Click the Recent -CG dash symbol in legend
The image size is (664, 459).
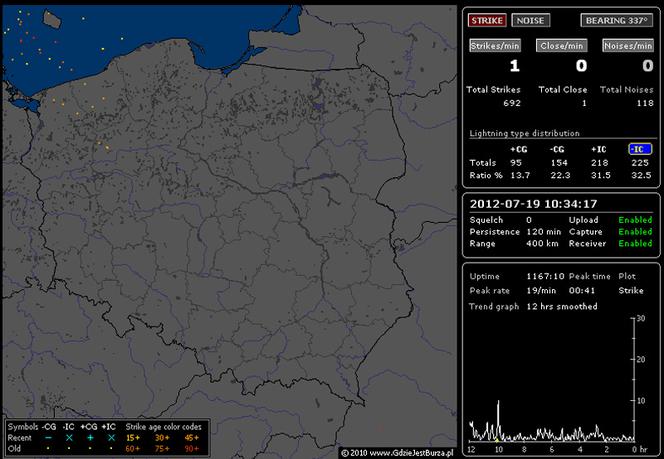(48, 437)
